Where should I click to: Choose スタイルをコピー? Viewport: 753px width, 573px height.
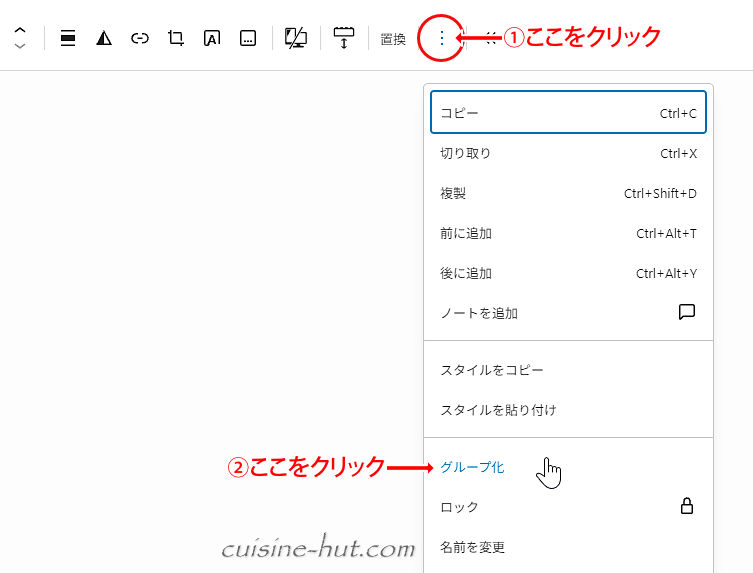click(568, 370)
